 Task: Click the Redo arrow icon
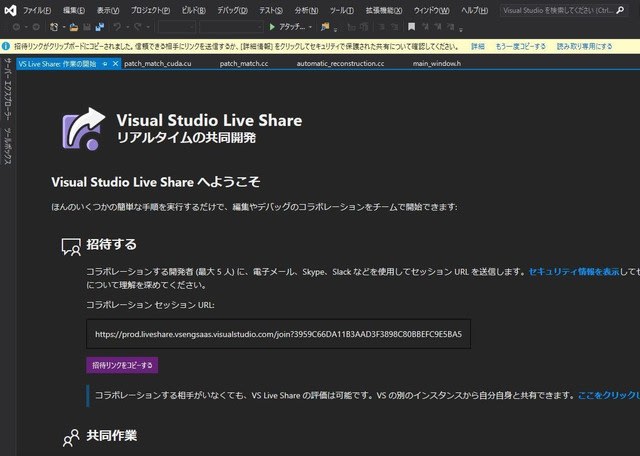coord(138,27)
